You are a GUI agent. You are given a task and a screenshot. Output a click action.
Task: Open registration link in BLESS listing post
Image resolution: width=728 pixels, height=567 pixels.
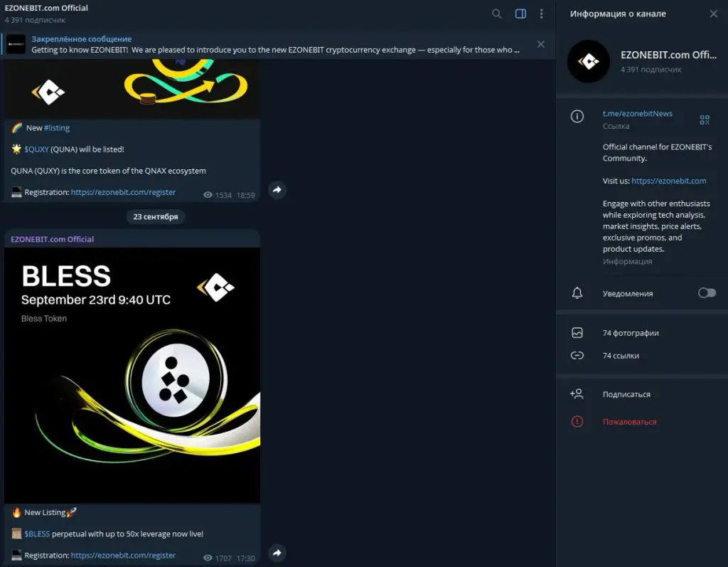pyautogui.click(x=123, y=555)
